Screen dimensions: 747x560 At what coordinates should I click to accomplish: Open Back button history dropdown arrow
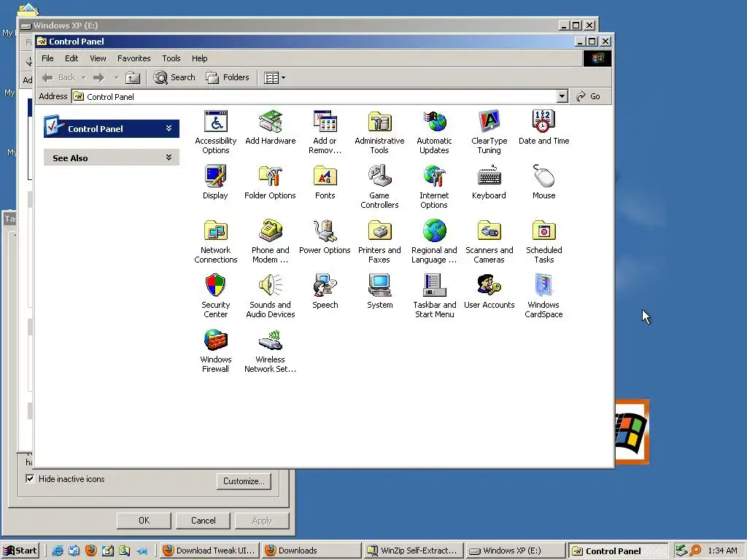point(83,77)
